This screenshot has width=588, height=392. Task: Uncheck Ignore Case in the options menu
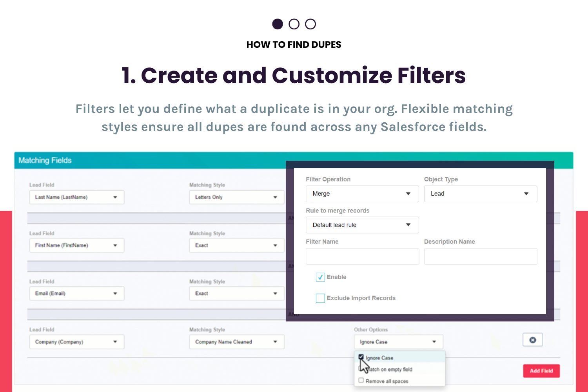click(361, 357)
